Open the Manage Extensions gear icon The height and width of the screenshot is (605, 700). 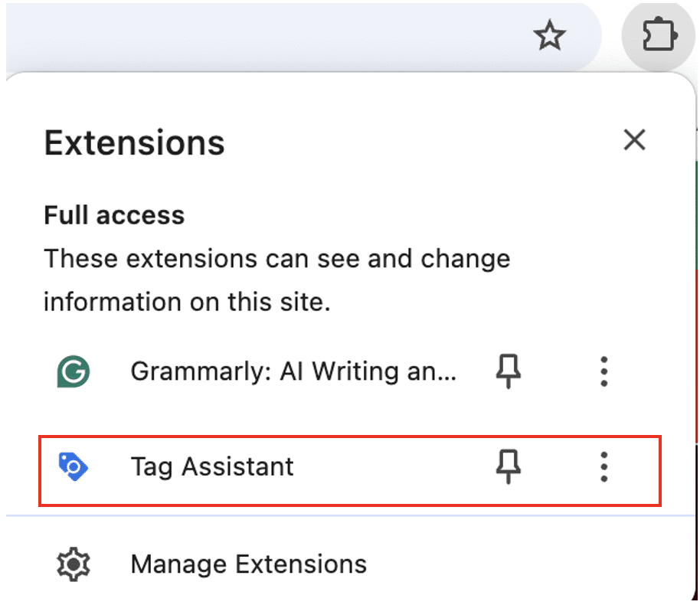[74, 564]
